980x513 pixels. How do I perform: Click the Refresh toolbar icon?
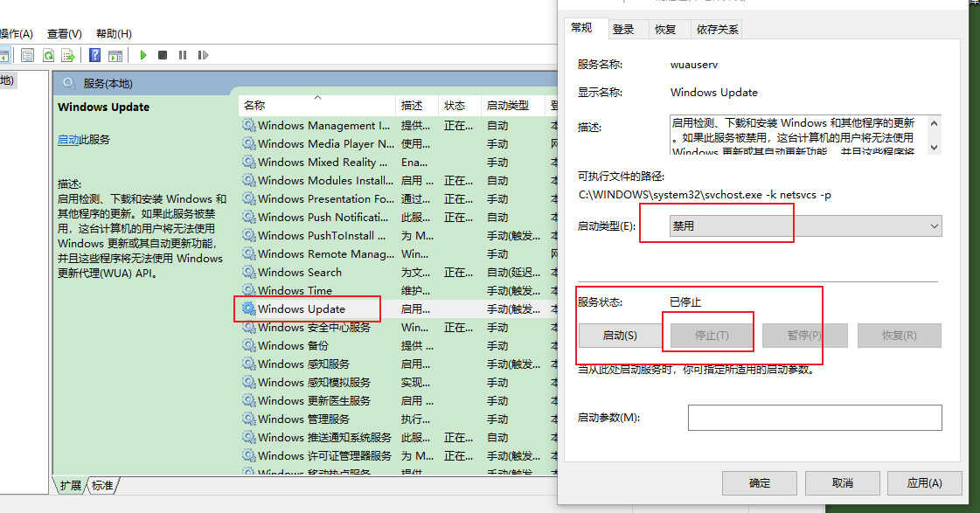click(48, 55)
